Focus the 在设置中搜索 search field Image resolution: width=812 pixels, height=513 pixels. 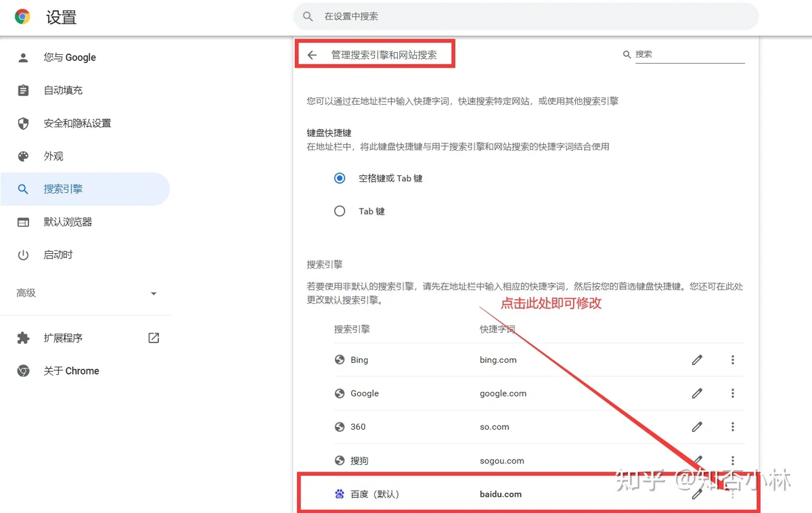pyautogui.click(x=526, y=16)
